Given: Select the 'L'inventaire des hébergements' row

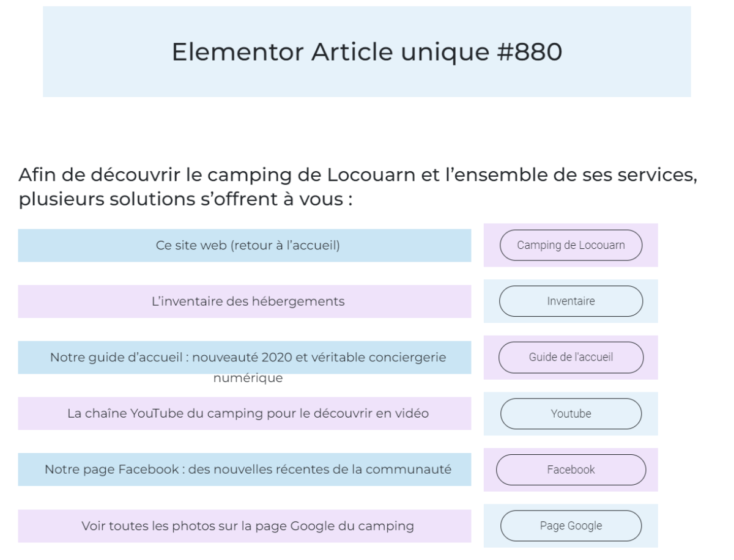Looking at the screenshot, I should coord(248,301).
